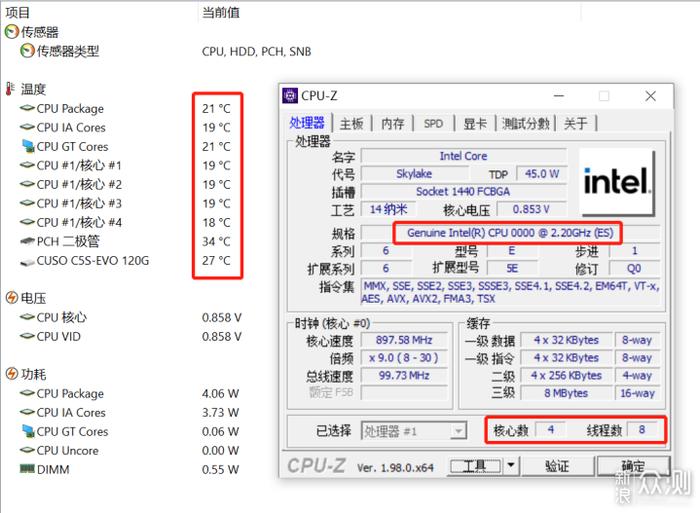Click the 温度 thermometer icon

(x=10, y=88)
